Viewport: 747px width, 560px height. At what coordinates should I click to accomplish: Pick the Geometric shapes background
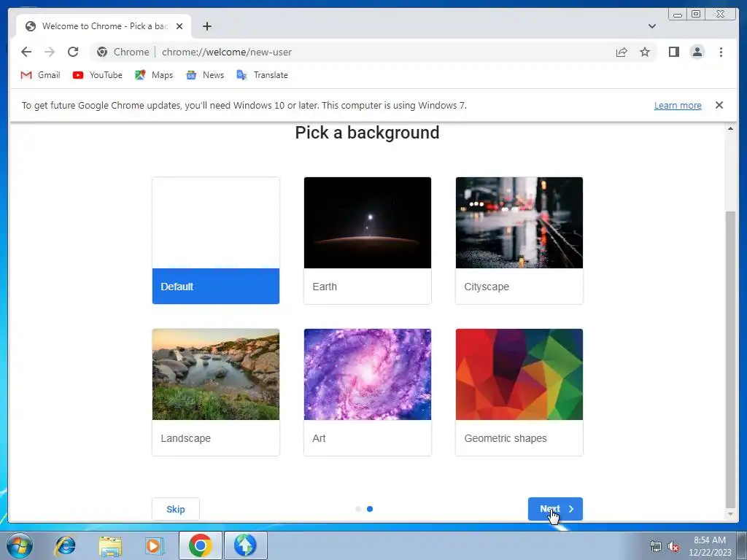click(519, 392)
